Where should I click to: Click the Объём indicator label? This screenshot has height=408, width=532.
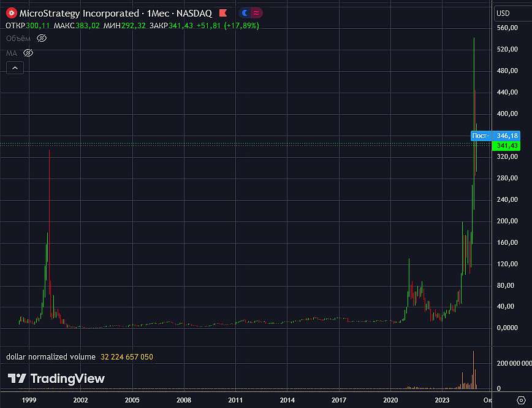pos(18,39)
